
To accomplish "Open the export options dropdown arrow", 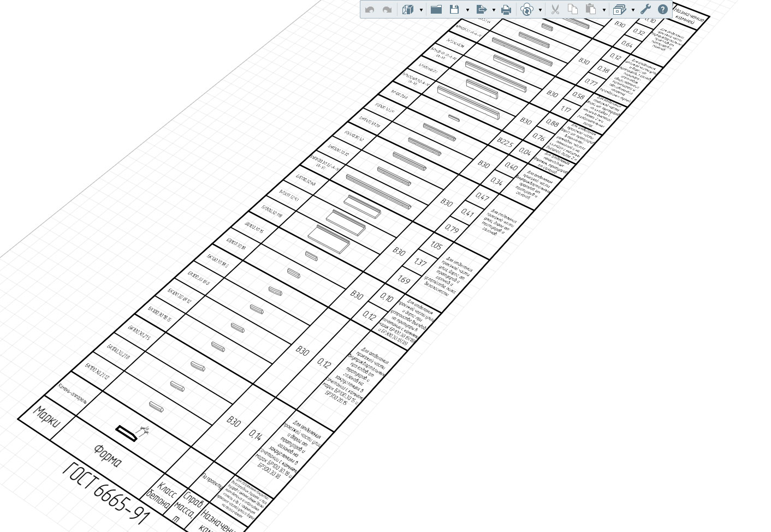I will [x=494, y=10].
